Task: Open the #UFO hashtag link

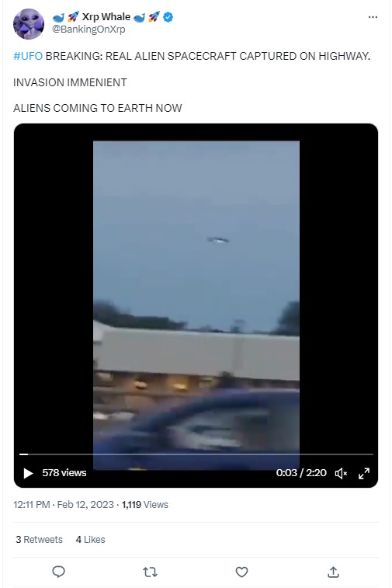Action: [28, 56]
